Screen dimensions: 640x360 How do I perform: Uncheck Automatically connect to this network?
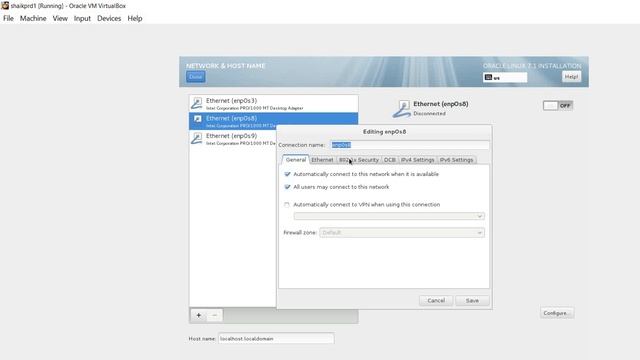coord(287,174)
